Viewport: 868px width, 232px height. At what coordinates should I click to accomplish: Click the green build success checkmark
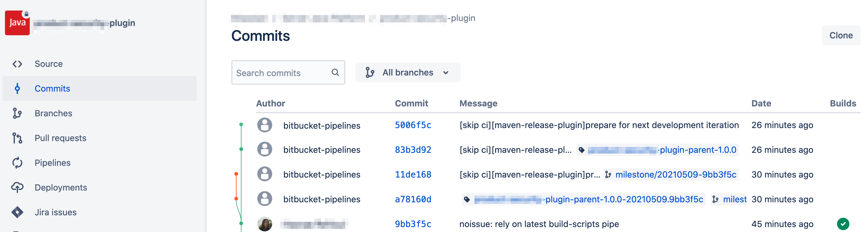[x=843, y=224]
